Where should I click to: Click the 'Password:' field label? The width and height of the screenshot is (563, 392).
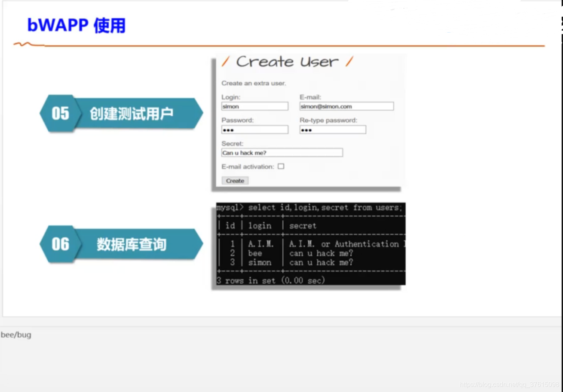pyautogui.click(x=238, y=120)
